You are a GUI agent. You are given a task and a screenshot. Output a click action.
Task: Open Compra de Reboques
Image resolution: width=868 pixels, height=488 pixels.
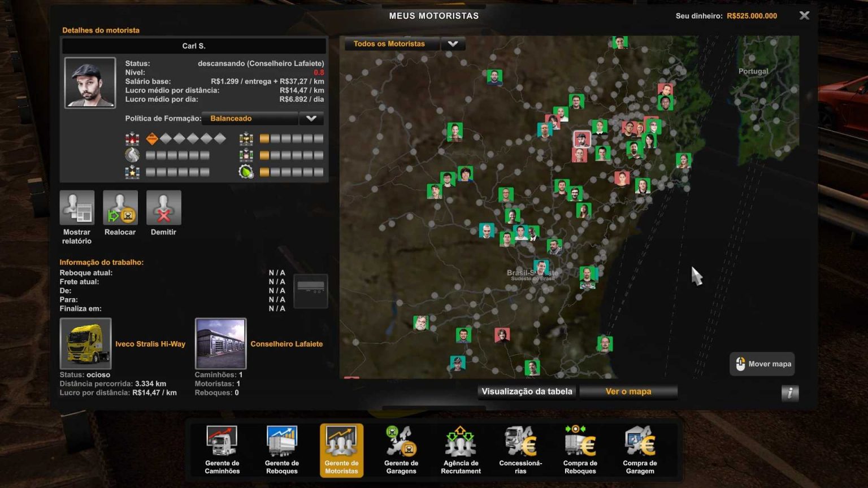pos(580,442)
